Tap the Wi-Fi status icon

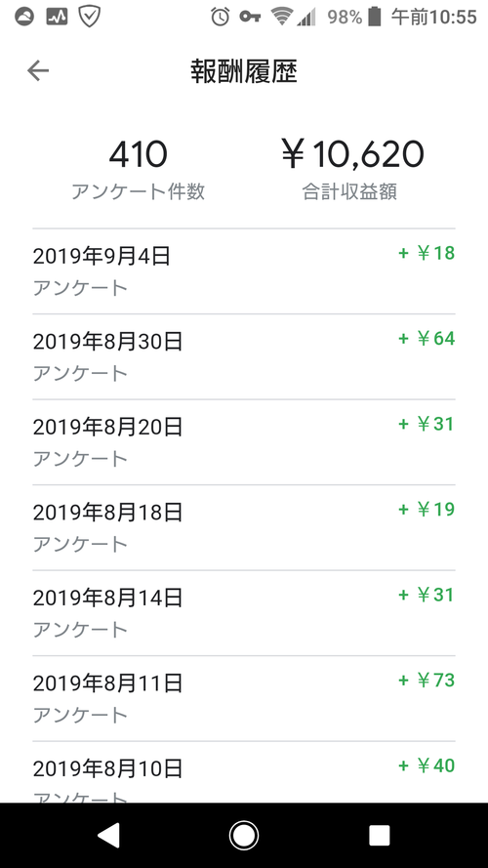pyautogui.click(x=282, y=17)
